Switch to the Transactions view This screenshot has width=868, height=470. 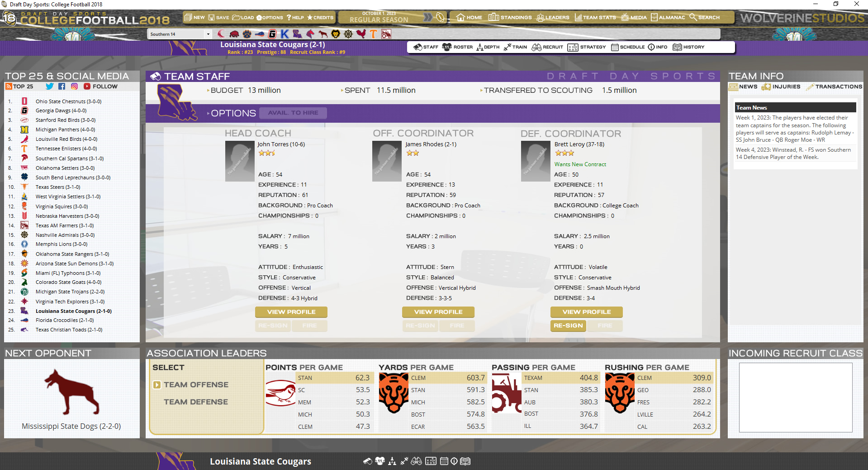point(834,86)
